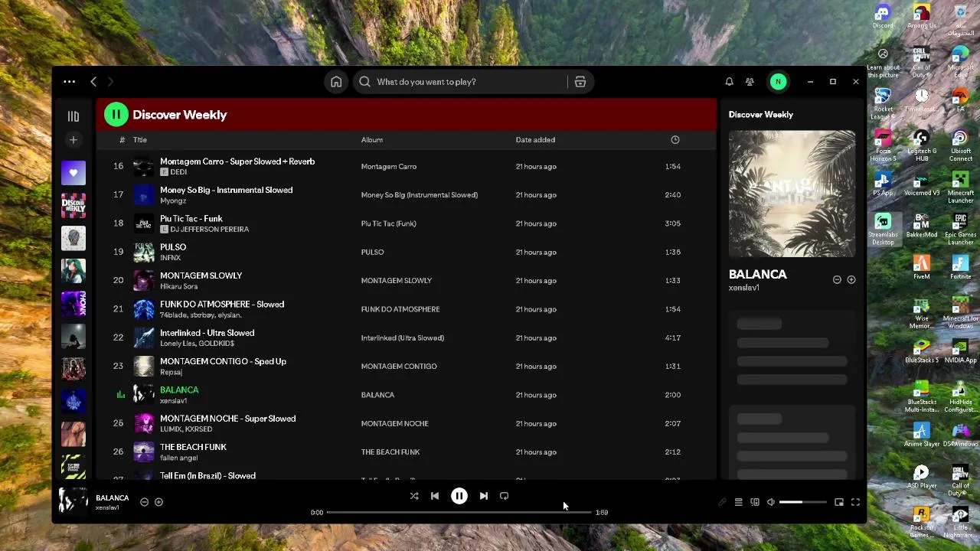Open album link FUNK DO ATMOSPHERE
This screenshot has height=551, width=980.
click(400, 309)
